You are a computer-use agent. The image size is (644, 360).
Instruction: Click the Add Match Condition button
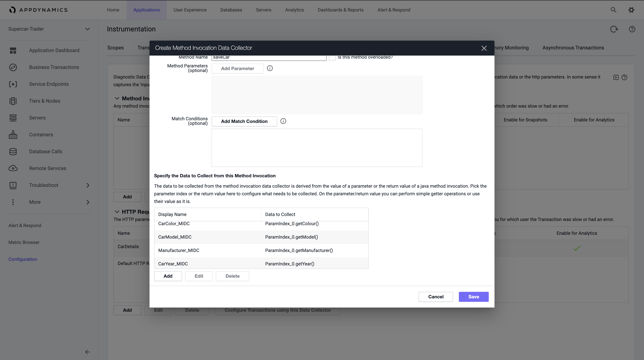coord(244,121)
